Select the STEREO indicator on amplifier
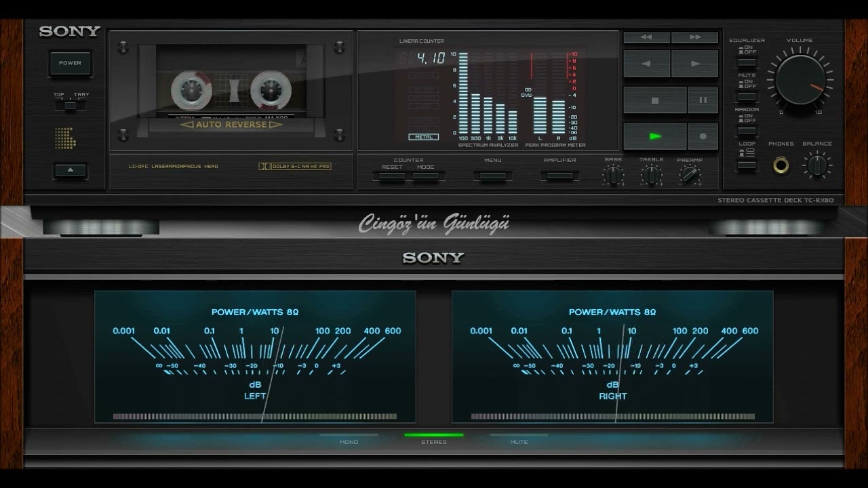 coord(434,439)
